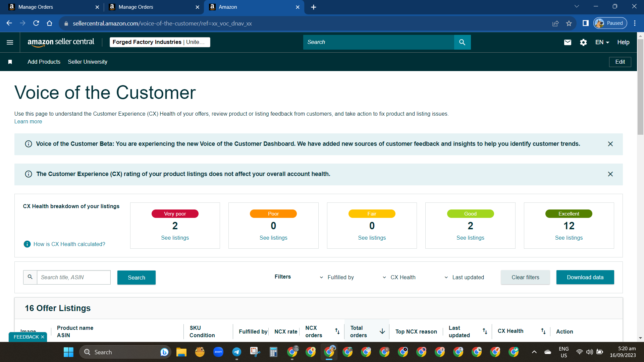
Task: Reload the page in browser toolbar
Action: (36, 23)
